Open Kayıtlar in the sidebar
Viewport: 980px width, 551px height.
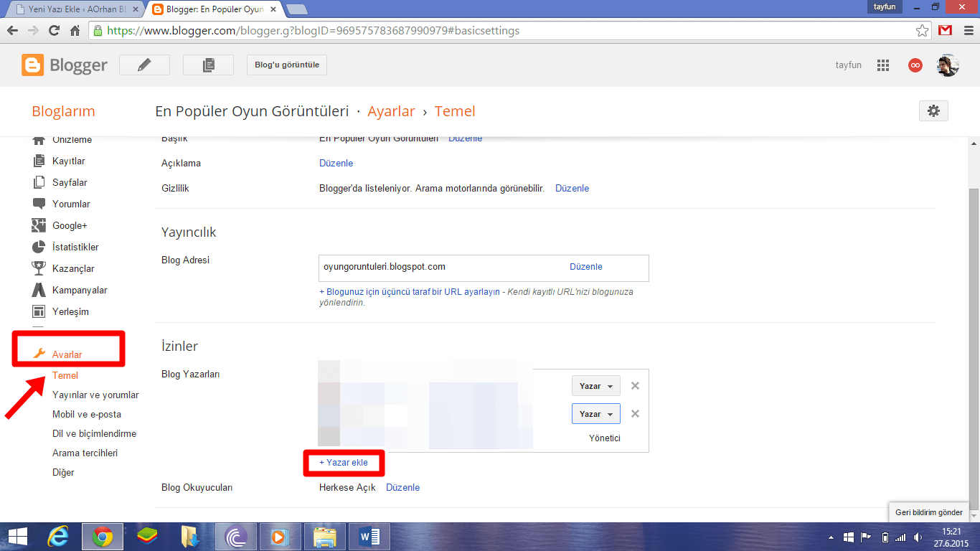(69, 161)
